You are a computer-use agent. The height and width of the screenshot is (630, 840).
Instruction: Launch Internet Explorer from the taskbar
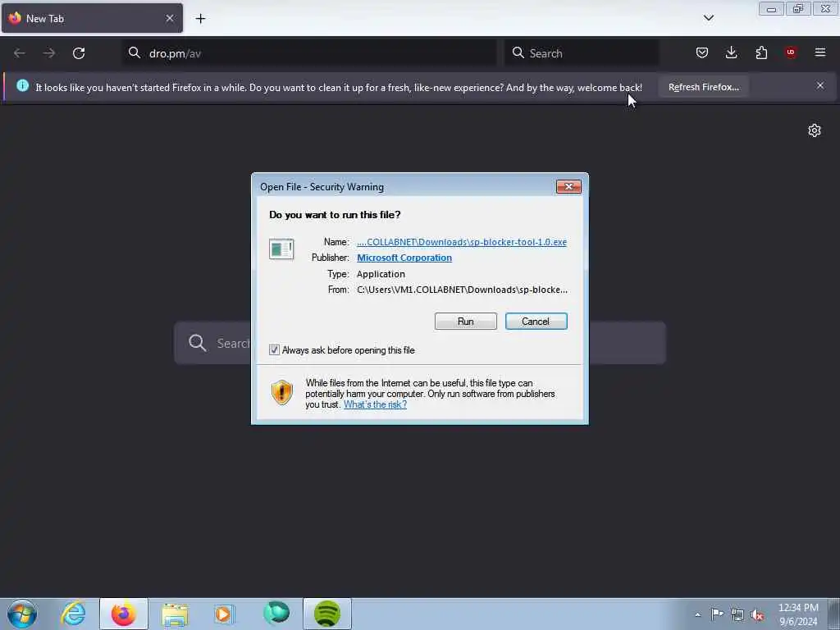tap(73, 614)
